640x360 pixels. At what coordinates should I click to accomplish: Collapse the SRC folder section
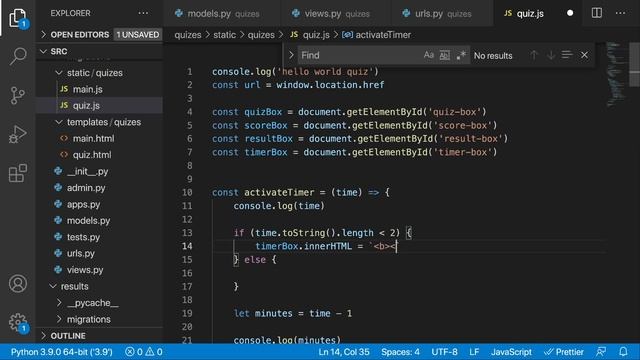[x=100, y=51]
